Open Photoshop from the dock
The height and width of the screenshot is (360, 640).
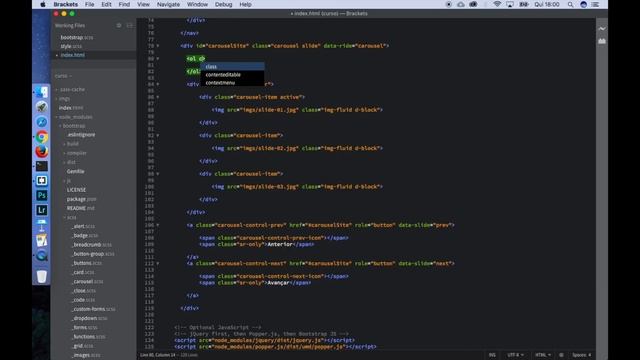(42, 196)
